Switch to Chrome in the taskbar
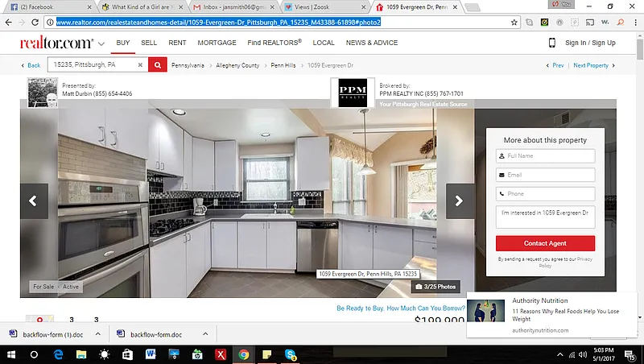 244,354
